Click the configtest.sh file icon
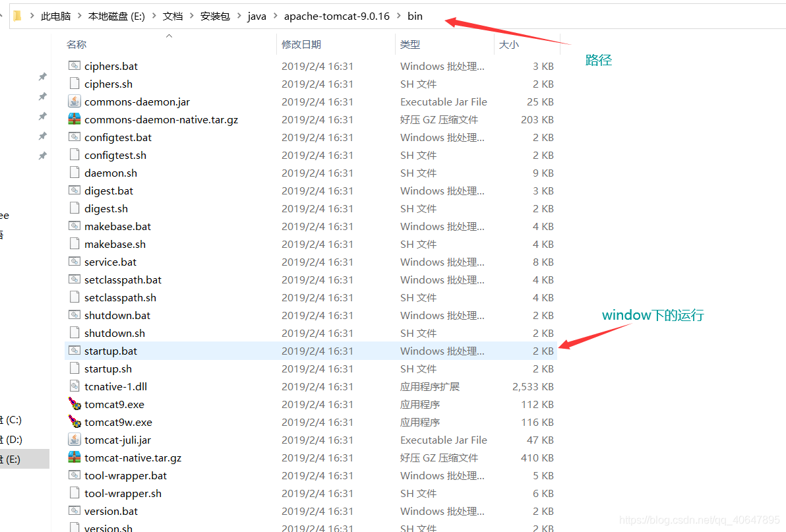This screenshot has height=532, width=786. [75, 155]
